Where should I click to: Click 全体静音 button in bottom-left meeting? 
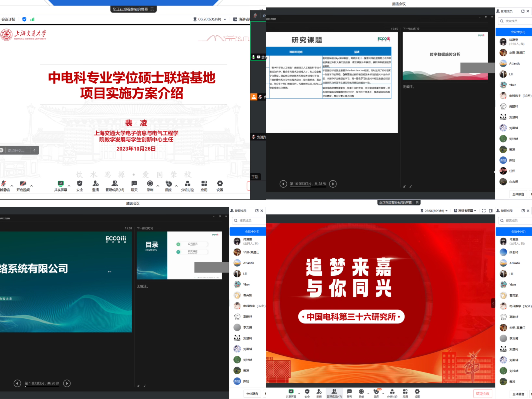(252, 394)
